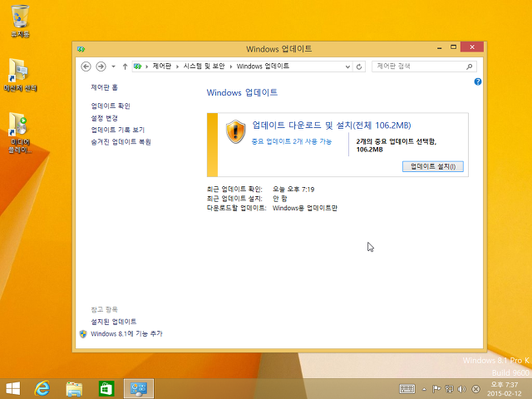This screenshot has height=399, width=532.
Task: Open the blue help question mark
Action: coord(478,81)
